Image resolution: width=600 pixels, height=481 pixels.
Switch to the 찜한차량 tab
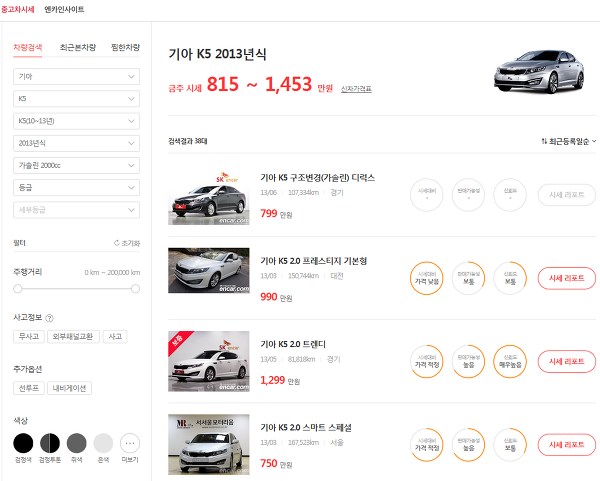(x=125, y=47)
